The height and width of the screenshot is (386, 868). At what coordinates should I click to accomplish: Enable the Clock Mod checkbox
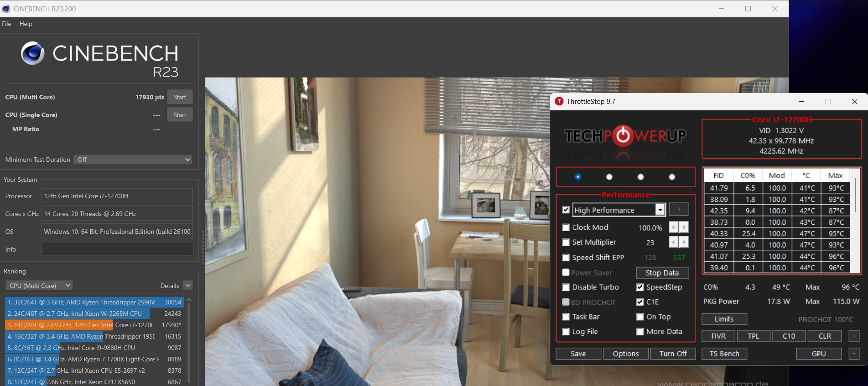click(566, 227)
